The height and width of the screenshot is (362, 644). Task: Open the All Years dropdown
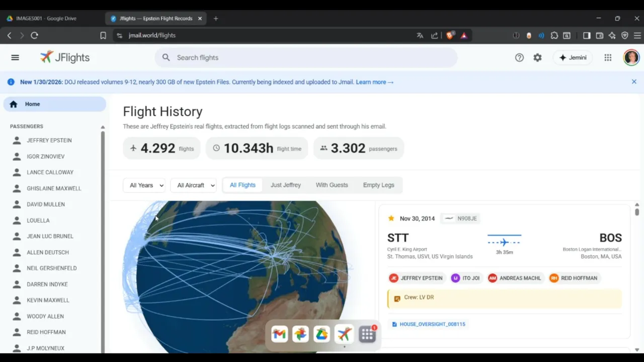(x=144, y=185)
